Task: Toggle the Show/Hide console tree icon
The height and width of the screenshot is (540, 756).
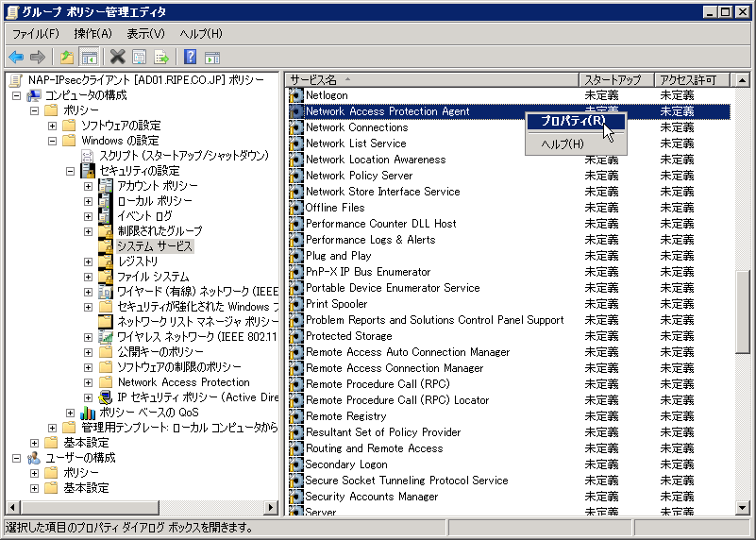Action: point(89,57)
